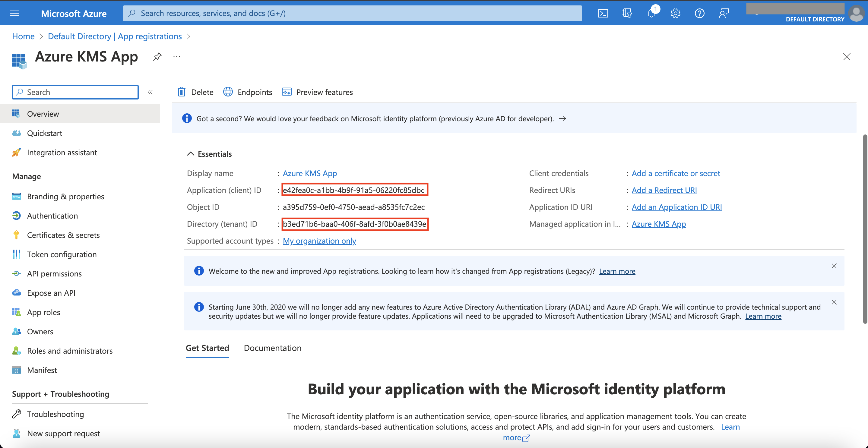Dismiss the ADAL deprecation notice banner

tap(834, 302)
